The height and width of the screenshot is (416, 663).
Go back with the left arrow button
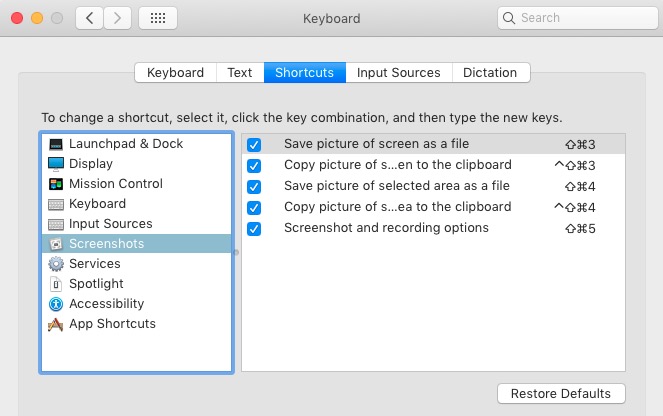pos(91,18)
